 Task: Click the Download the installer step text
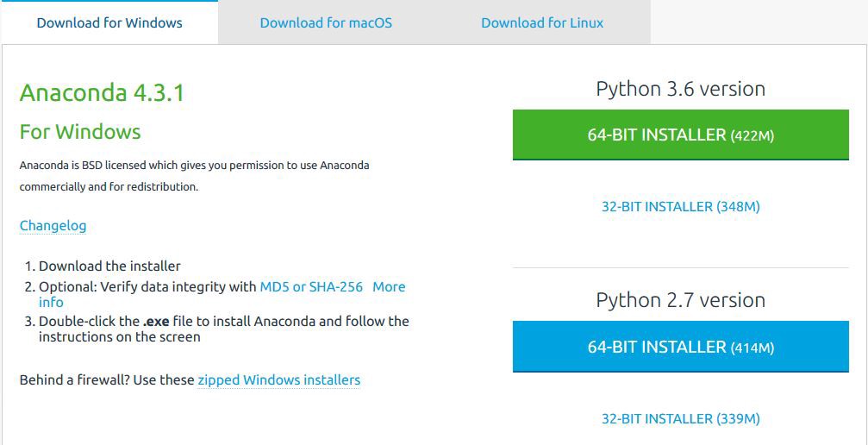[x=109, y=266]
